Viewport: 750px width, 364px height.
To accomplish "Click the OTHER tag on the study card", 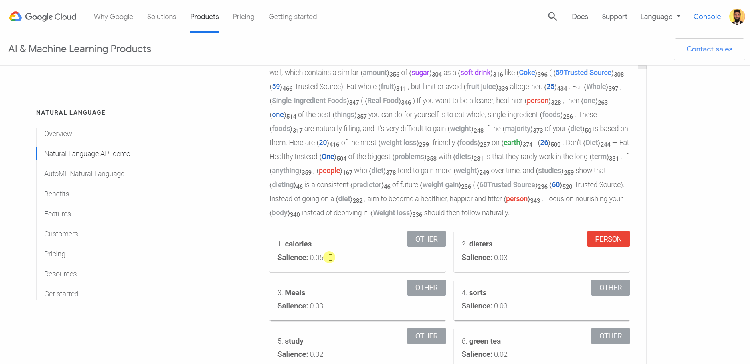I will tap(426, 336).
